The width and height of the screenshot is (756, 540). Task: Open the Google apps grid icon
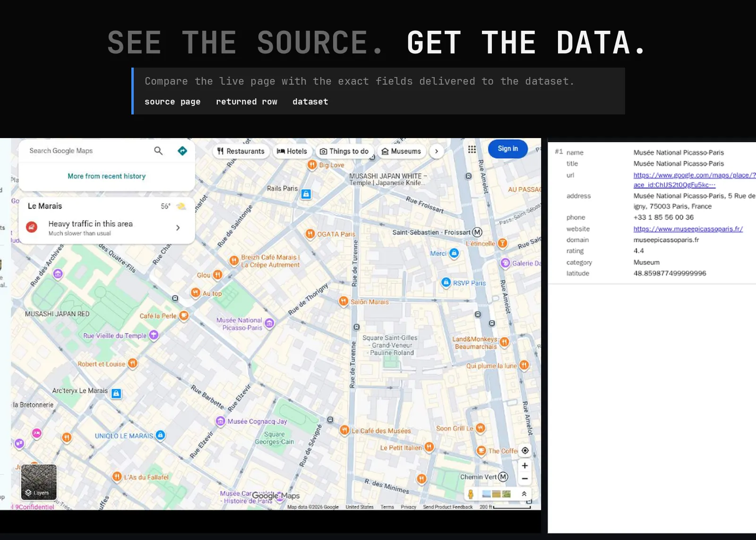click(x=472, y=149)
